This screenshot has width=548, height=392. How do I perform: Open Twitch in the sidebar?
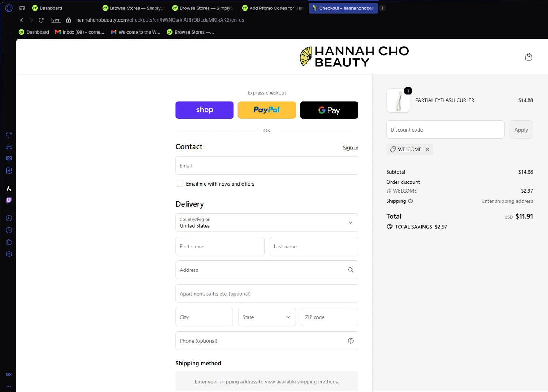click(x=9, y=200)
